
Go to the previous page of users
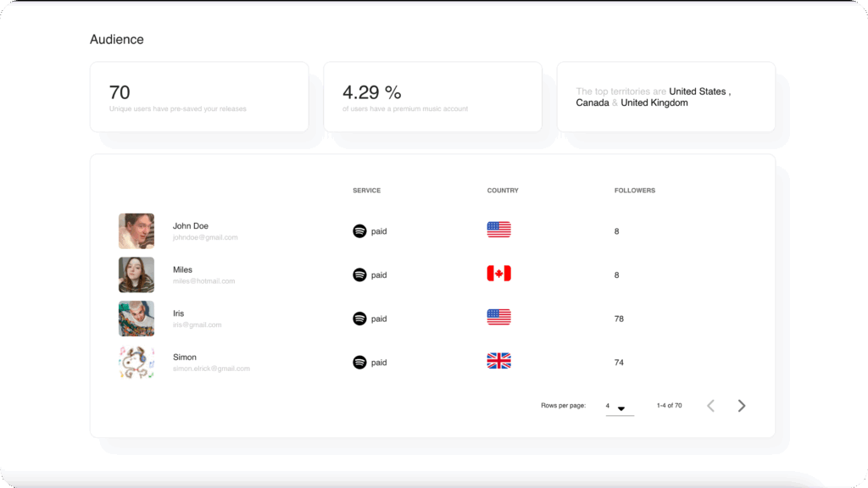(710, 406)
